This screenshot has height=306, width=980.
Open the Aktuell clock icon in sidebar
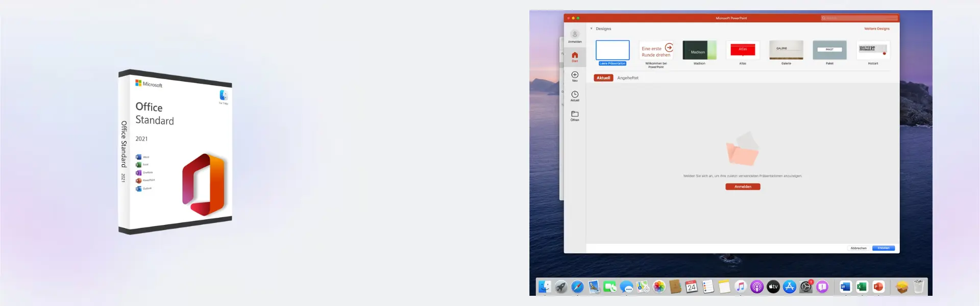coord(575,94)
